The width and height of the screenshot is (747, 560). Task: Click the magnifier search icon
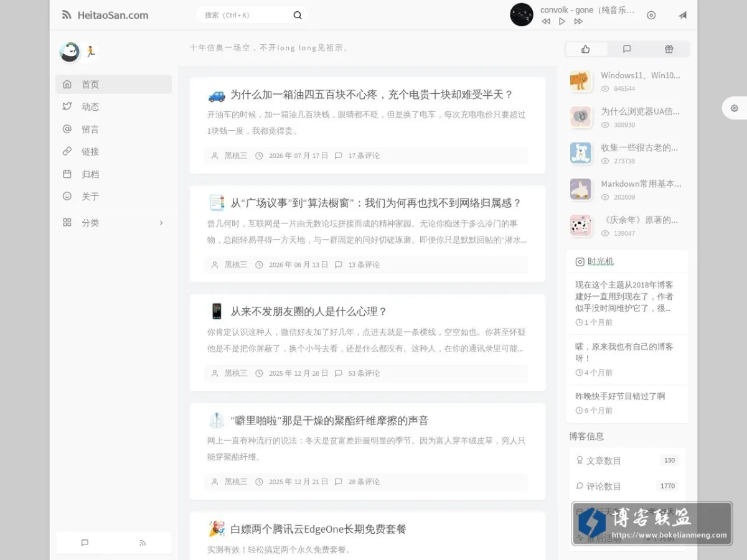298,15
